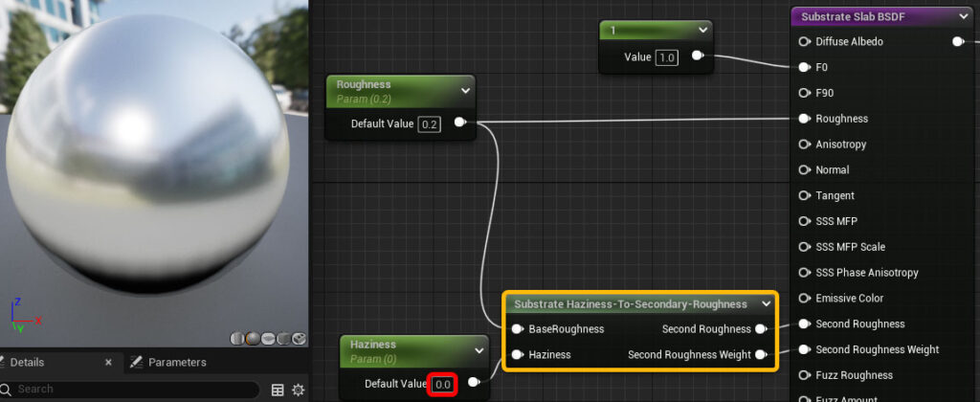Click the Haziness param node output pin
Screen dimensions: 980x402
coord(475,382)
